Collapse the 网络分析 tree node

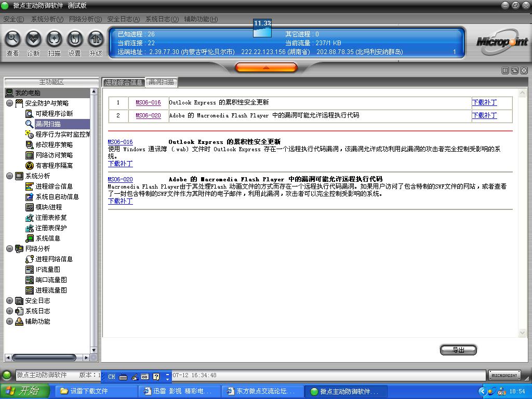(9, 249)
